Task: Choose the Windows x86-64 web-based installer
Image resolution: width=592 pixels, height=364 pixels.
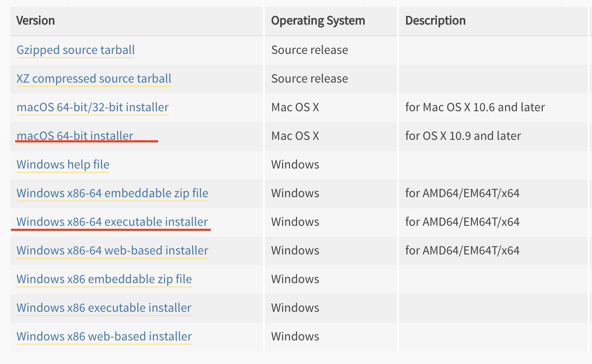Action: [112, 250]
